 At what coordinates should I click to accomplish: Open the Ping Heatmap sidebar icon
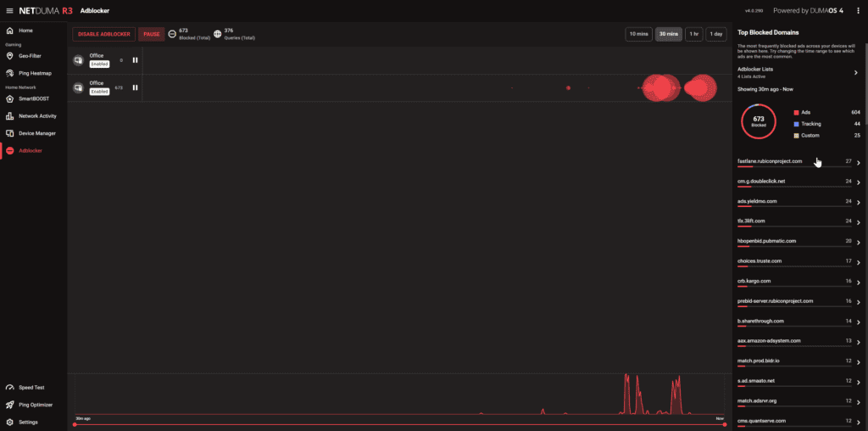coord(10,73)
